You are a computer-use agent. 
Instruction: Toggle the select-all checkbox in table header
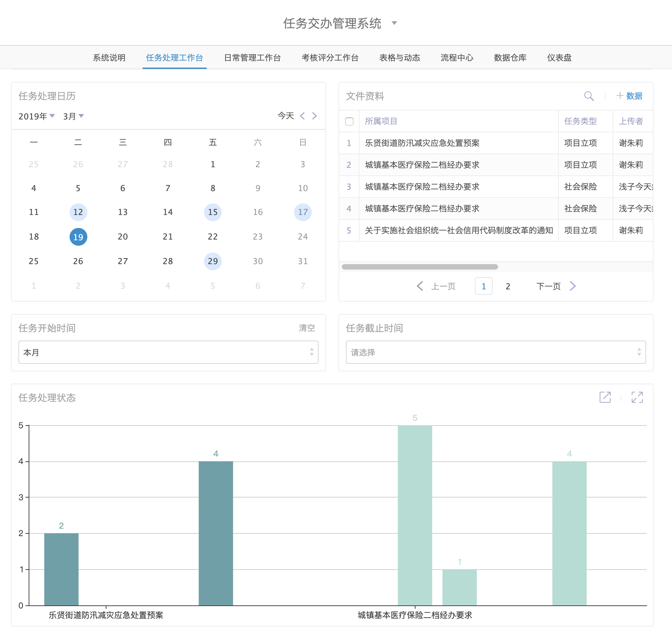pos(349,121)
